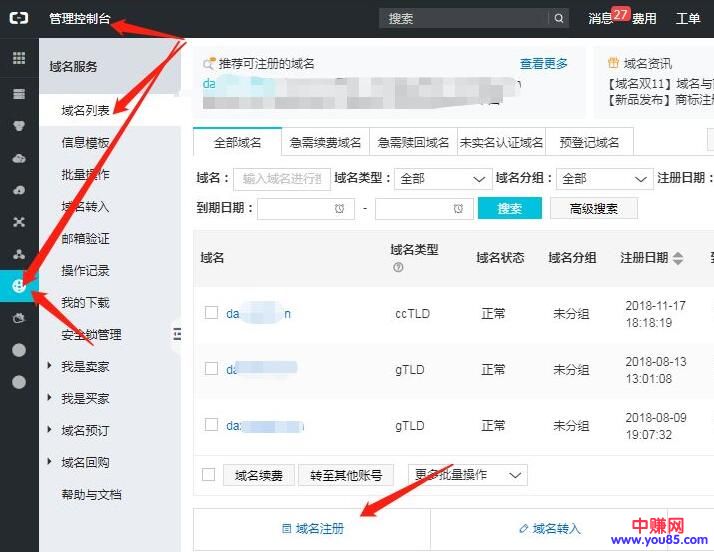Screen dimensions: 714x552
Task: Click the Aliyun logo icon at top-left
Action: click(x=19, y=18)
